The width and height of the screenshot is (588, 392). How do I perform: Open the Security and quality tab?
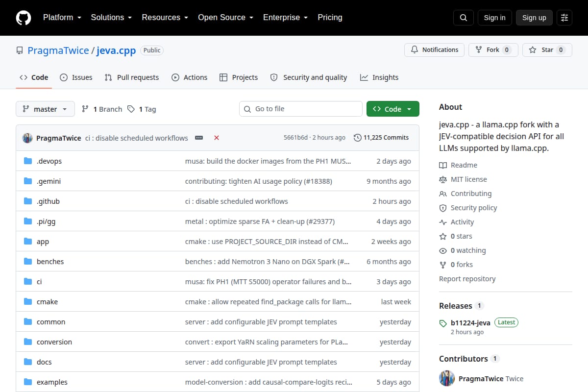[309, 77]
